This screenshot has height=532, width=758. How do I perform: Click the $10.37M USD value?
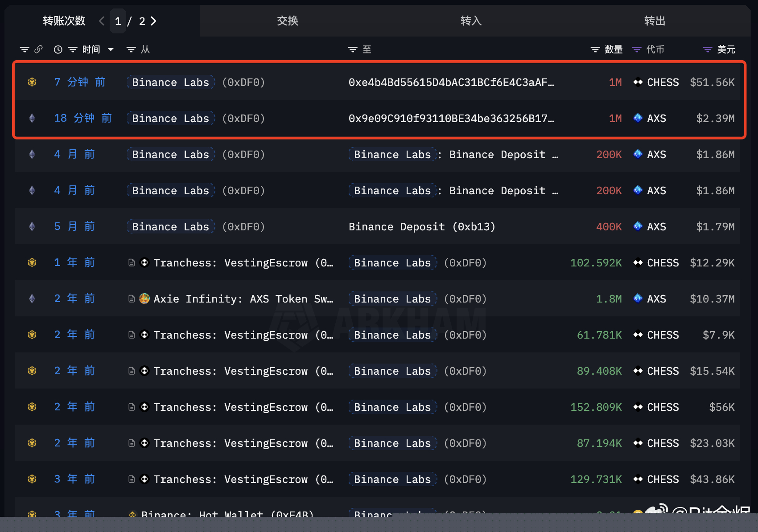[x=712, y=299]
